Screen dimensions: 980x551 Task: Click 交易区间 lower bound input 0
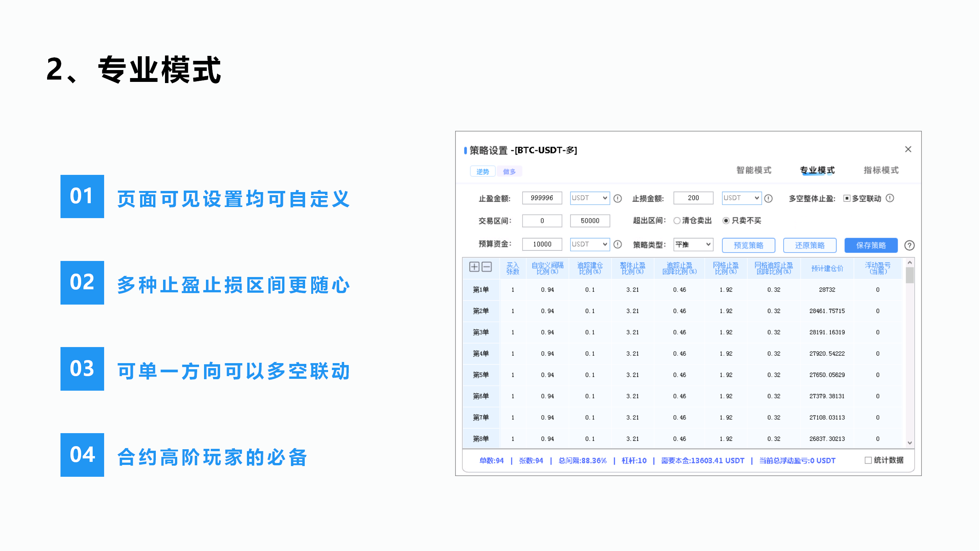coord(542,221)
